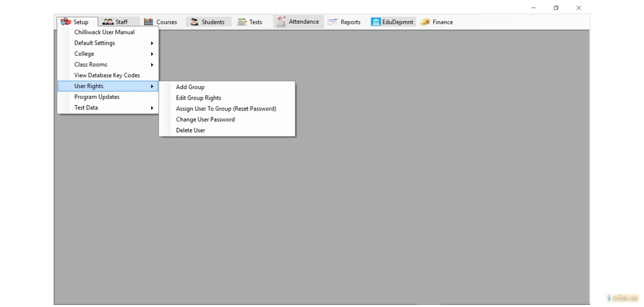Viewport: 644px width, 307px height.
Task: Open Assign User To Group (Reset Password)
Action: [226, 109]
